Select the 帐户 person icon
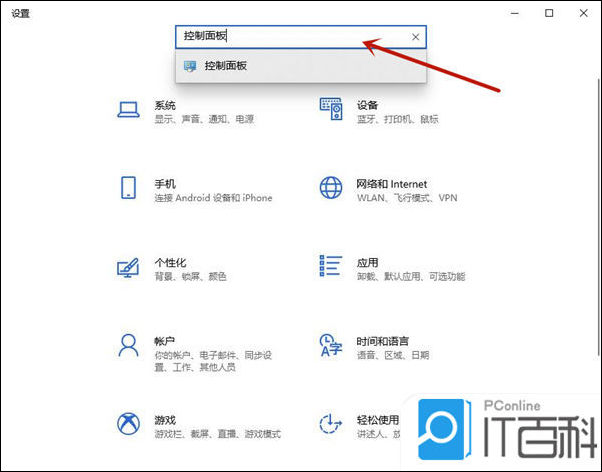Screen dimensions: 602x472 tap(128, 346)
